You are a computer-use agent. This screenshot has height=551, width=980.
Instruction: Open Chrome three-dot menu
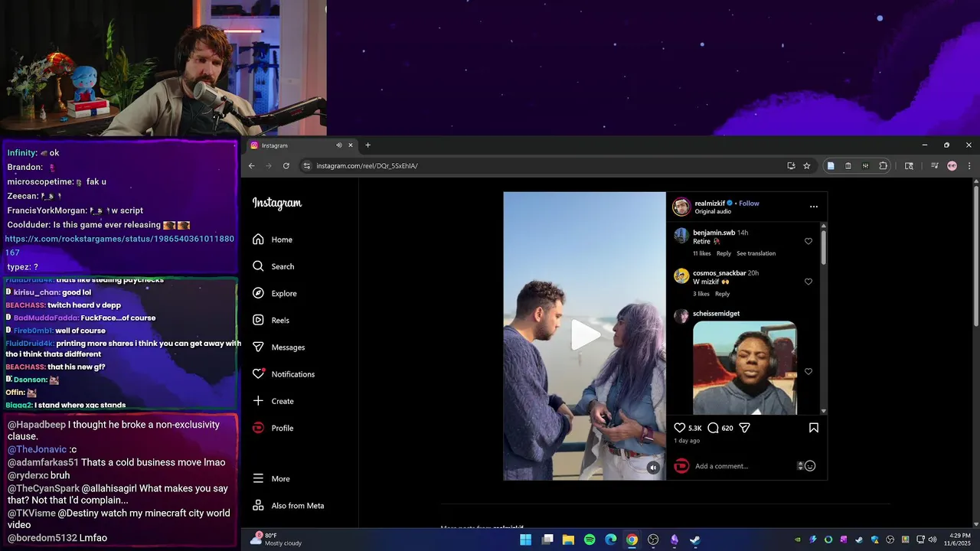point(969,165)
